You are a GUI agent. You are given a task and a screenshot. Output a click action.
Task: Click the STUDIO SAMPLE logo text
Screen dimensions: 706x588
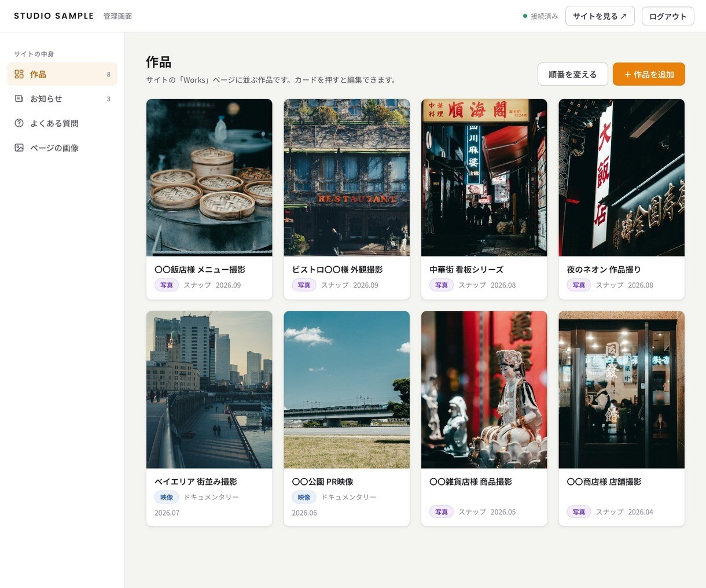coord(54,16)
